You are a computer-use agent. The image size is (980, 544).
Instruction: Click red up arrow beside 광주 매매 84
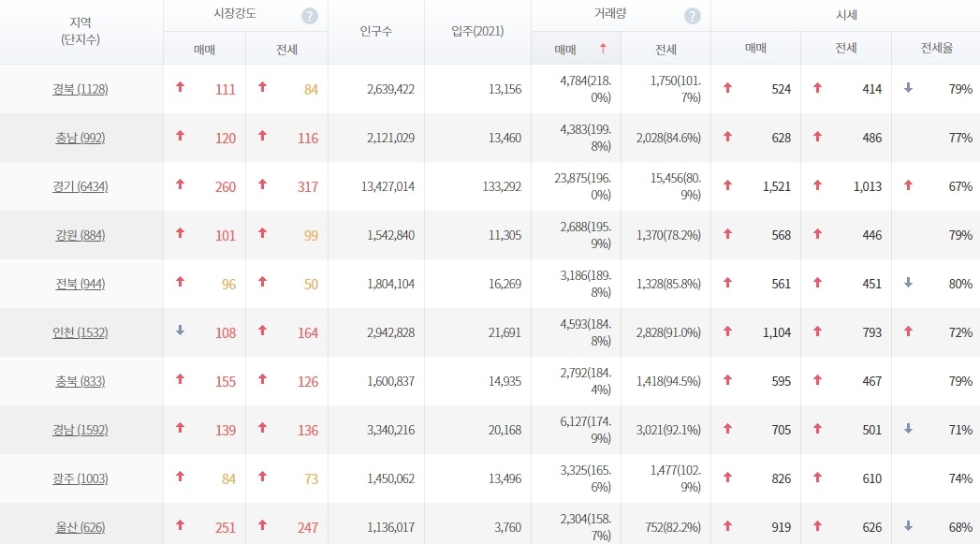pyautogui.click(x=180, y=477)
